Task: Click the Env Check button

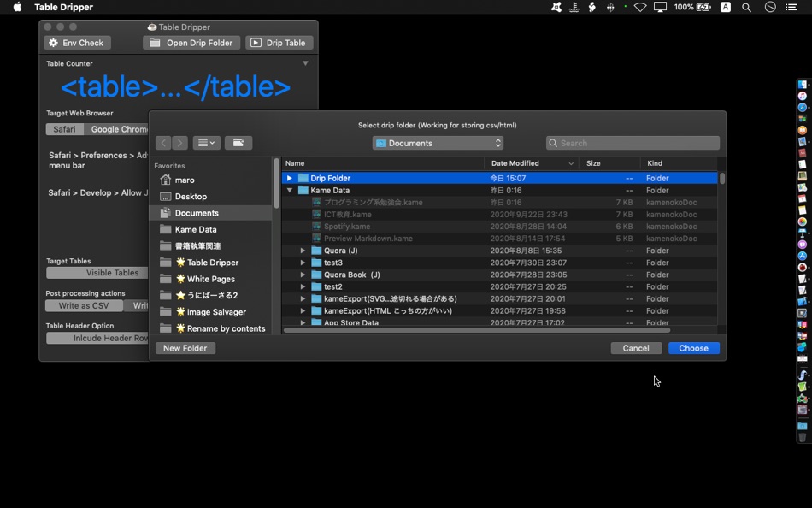Action: [77, 43]
